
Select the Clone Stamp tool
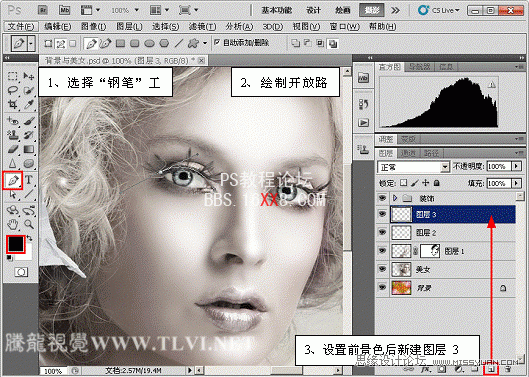click(12, 135)
